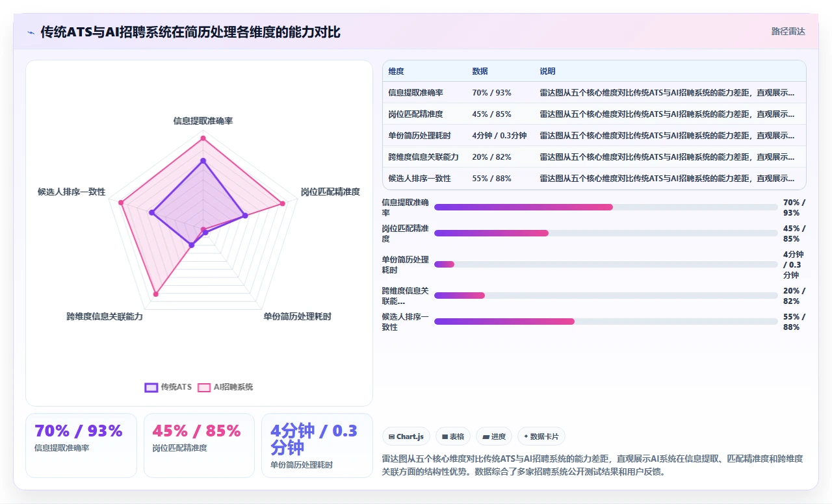Click the 数据 column header
This screenshot has height=504, width=832.
coord(480,71)
